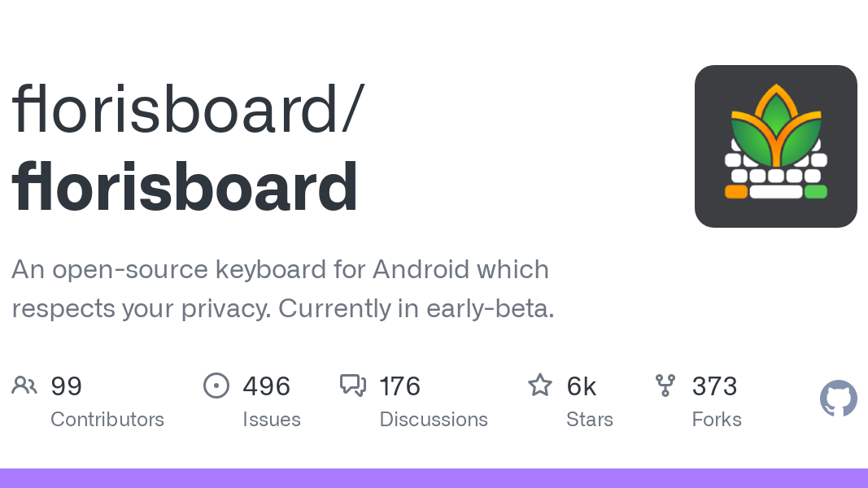Click the Discussions label

pos(434,420)
